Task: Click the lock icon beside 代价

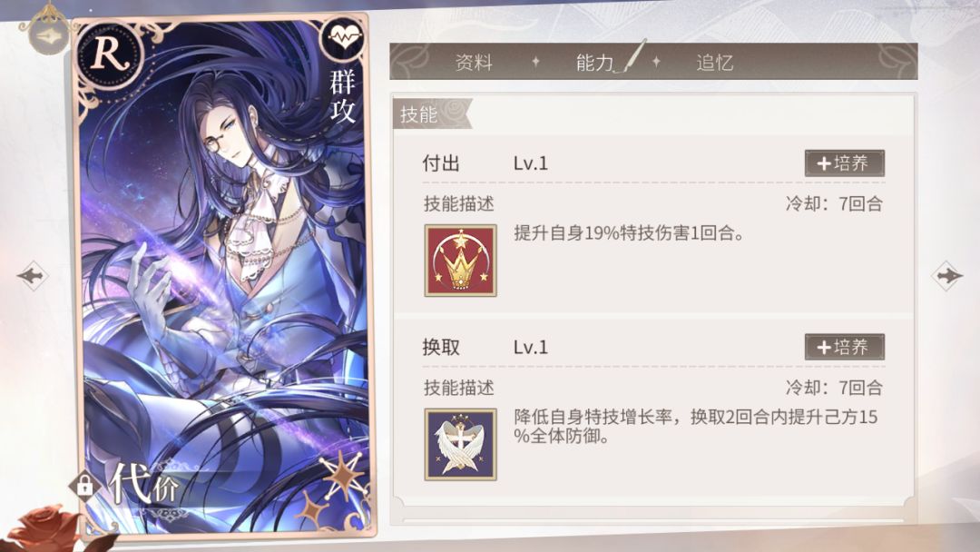Action: (85, 485)
